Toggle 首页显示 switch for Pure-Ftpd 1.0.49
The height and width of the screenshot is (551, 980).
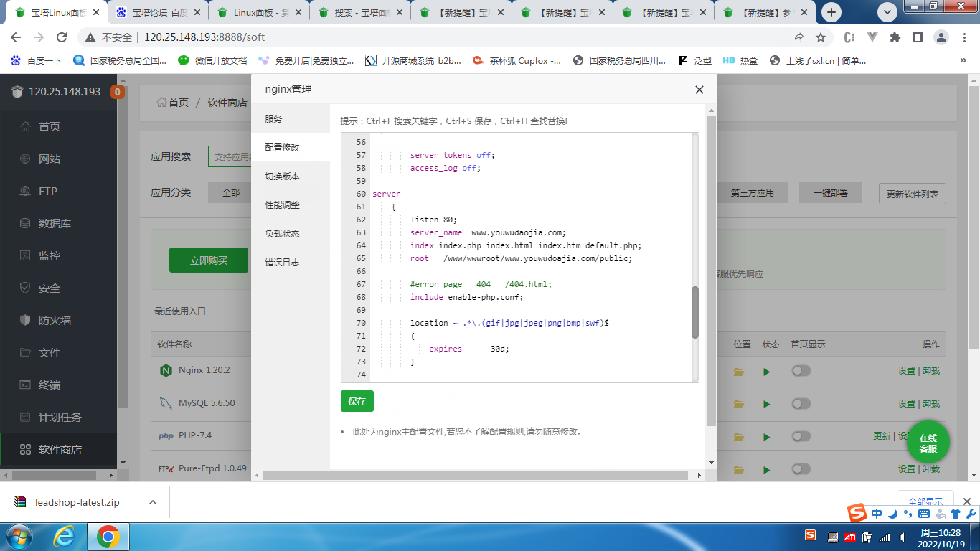pos(801,469)
